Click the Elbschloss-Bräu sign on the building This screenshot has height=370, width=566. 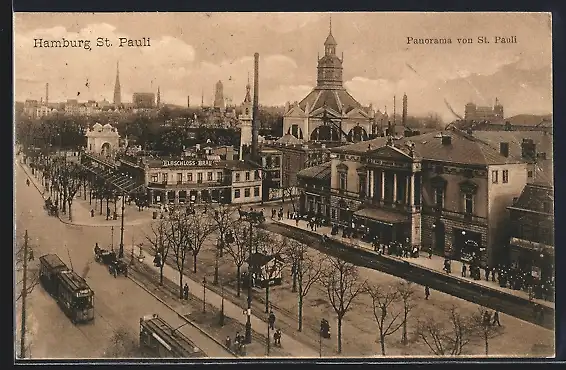[187, 163]
